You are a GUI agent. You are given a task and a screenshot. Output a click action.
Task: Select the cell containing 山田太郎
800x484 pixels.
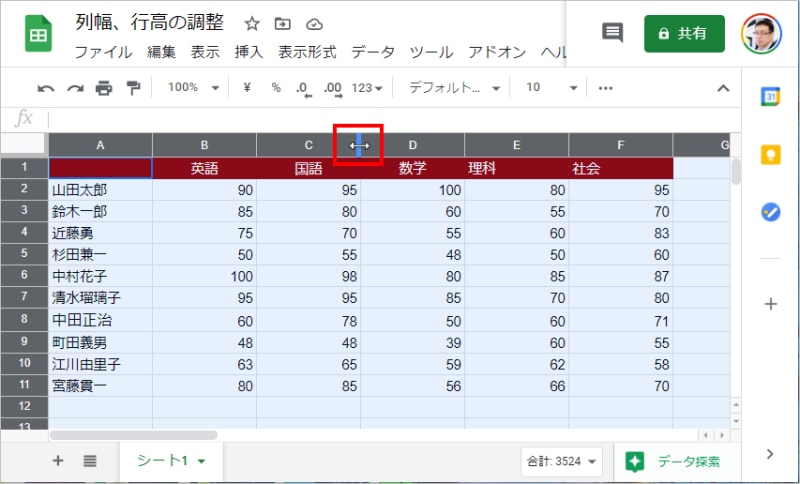pos(101,190)
